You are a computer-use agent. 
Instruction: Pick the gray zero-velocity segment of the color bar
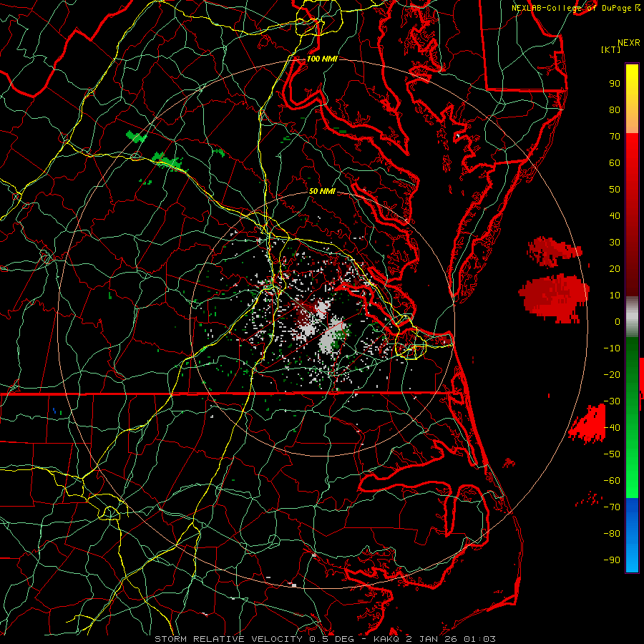click(632, 317)
